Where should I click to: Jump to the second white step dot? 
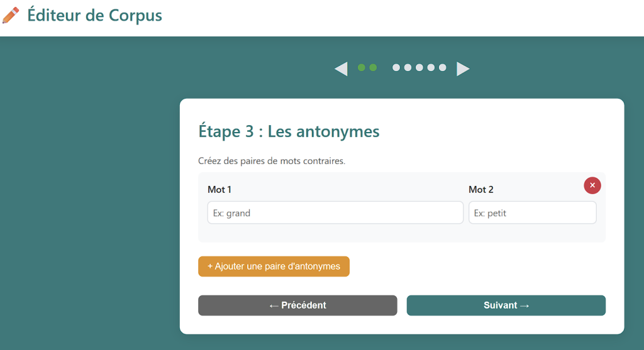pyautogui.click(x=408, y=68)
